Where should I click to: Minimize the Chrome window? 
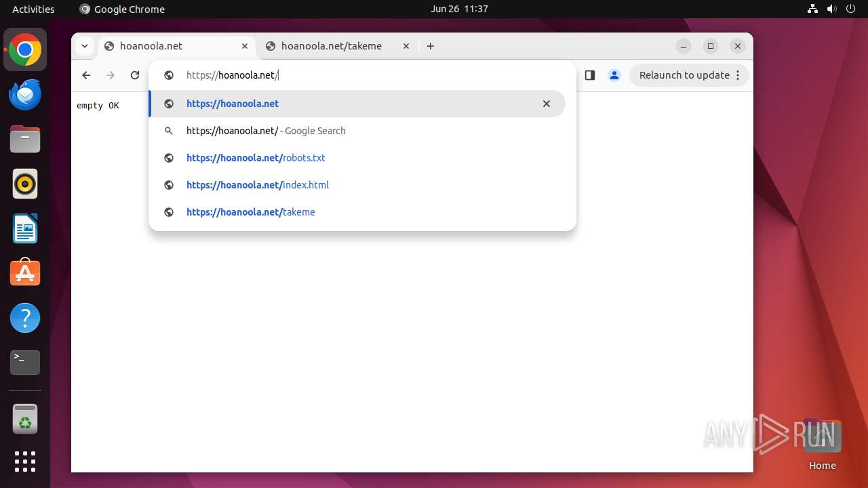pyautogui.click(x=684, y=46)
